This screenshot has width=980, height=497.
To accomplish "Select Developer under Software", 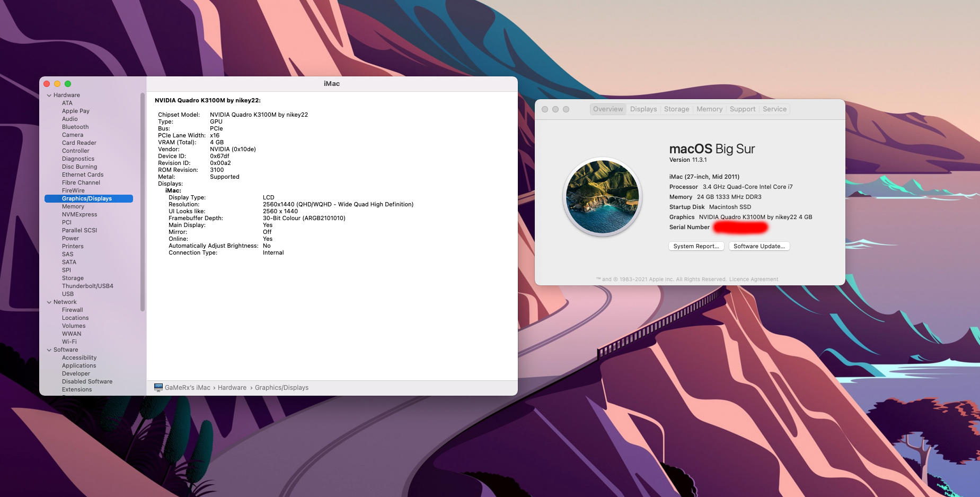I will coord(76,374).
